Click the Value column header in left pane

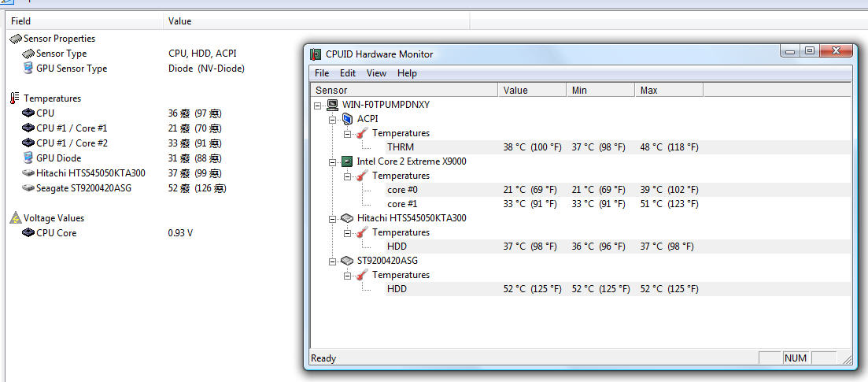[316, 21]
